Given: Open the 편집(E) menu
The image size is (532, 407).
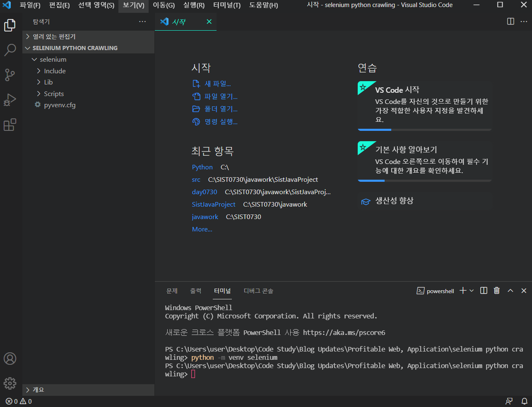Looking at the screenshot, I should 59,5.
